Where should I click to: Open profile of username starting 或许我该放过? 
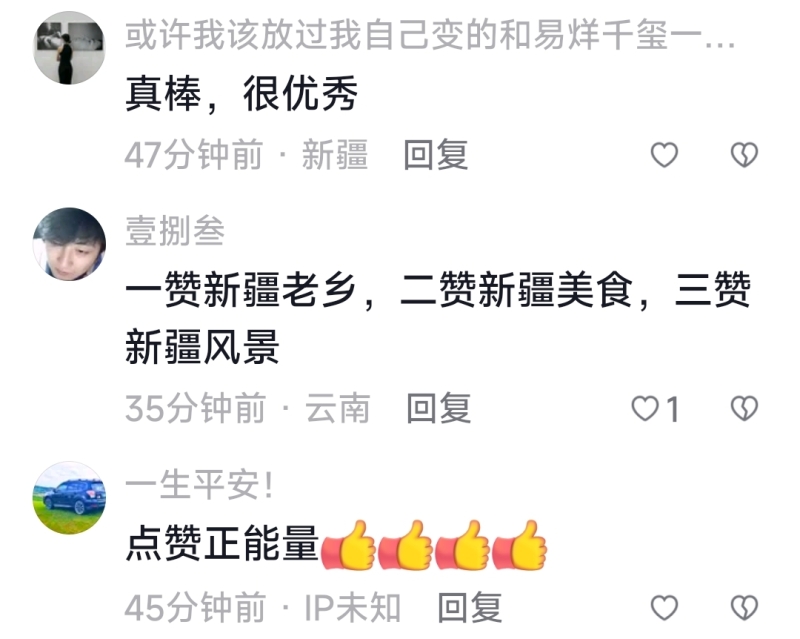(x=430, y=35)
